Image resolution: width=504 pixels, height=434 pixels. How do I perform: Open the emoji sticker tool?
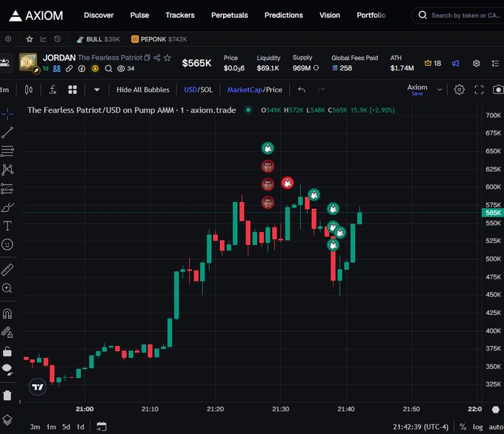[7, 244]
